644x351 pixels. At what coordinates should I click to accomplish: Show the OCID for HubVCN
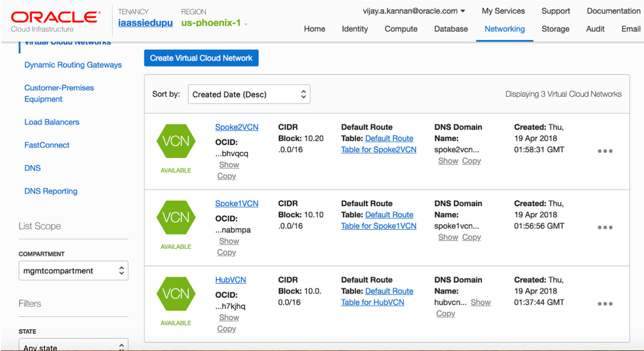[229, 317]
